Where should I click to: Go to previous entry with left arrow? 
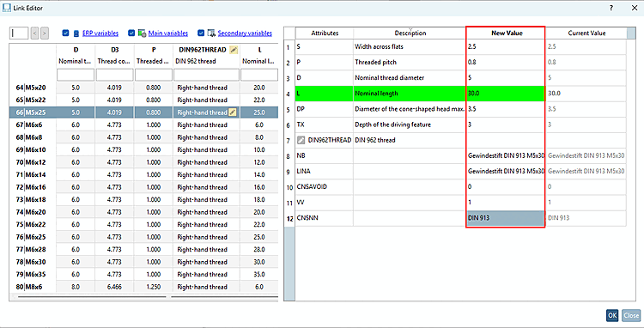[x=35, y=33]
